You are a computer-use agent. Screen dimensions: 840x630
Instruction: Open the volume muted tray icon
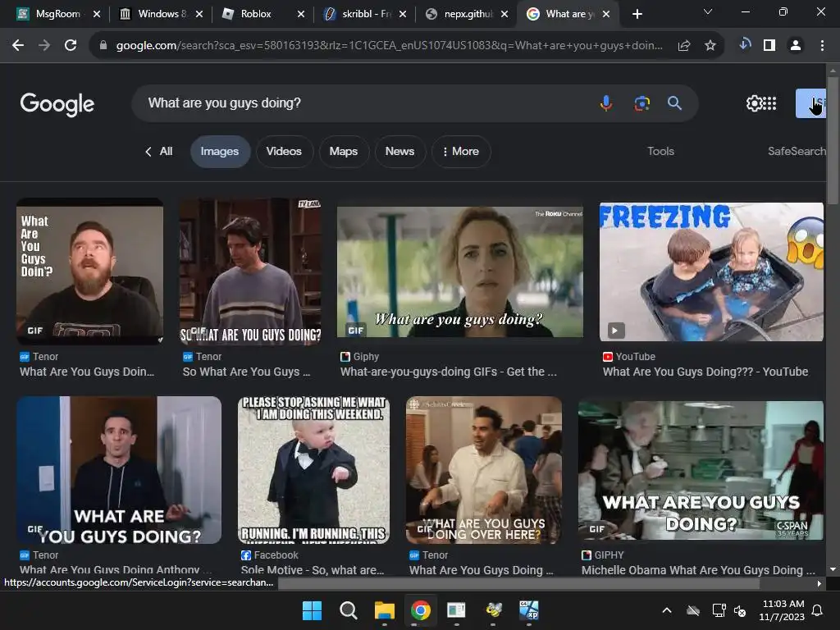click(740, 610)
